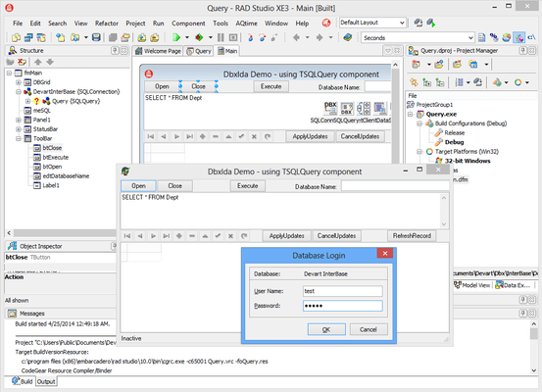
Task: Switch to the Welcome Page tab
Action: click(x=159, y=51)
